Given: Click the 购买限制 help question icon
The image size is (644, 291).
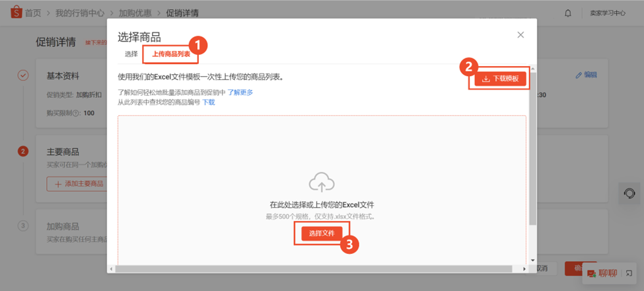Looking at the screenshot, I should click(x=77, y=113).
